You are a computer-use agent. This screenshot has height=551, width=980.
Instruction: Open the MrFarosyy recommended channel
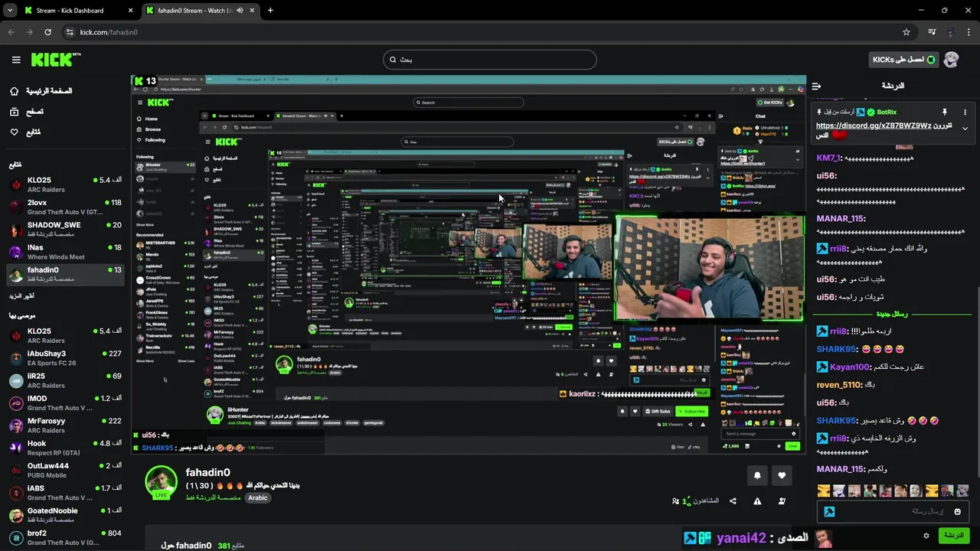pos(65,425)
